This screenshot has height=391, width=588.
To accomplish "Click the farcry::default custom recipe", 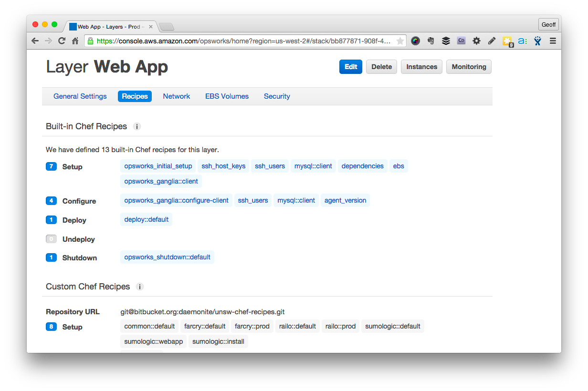I will click(205, 326).
